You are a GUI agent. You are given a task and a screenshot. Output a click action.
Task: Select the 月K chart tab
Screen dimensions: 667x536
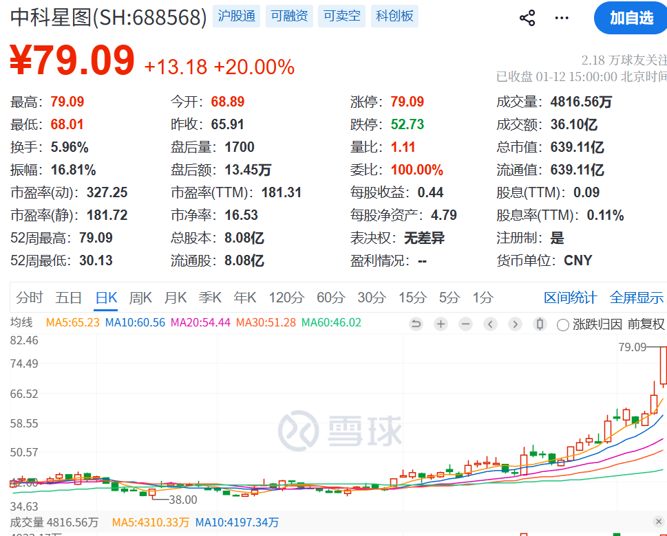175,297
